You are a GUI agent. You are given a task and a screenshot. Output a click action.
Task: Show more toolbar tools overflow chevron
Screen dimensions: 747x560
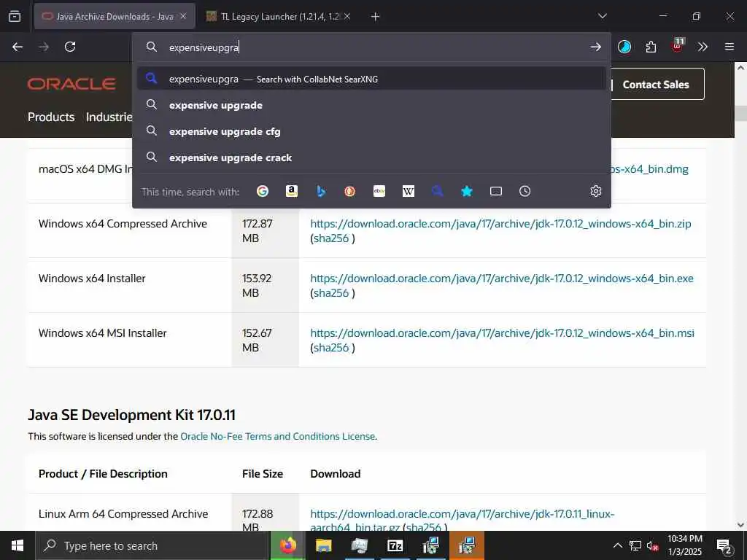(x=703, y=47)
